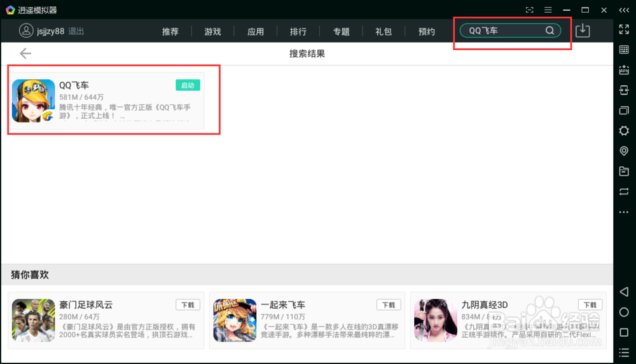
Task: Select the 预约 tab
Action: point(427,31)
